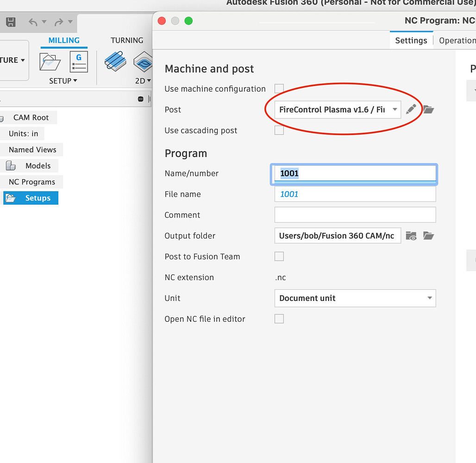Switch to the TURNING tab
Viewport: 476px width, 463px height.
[x=126, y=40]
